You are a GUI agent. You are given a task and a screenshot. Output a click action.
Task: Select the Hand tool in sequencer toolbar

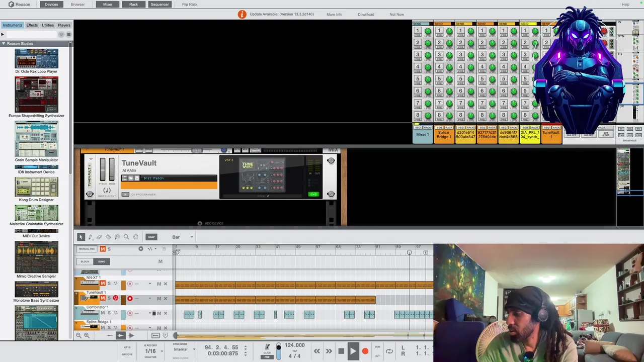point(135,237)
